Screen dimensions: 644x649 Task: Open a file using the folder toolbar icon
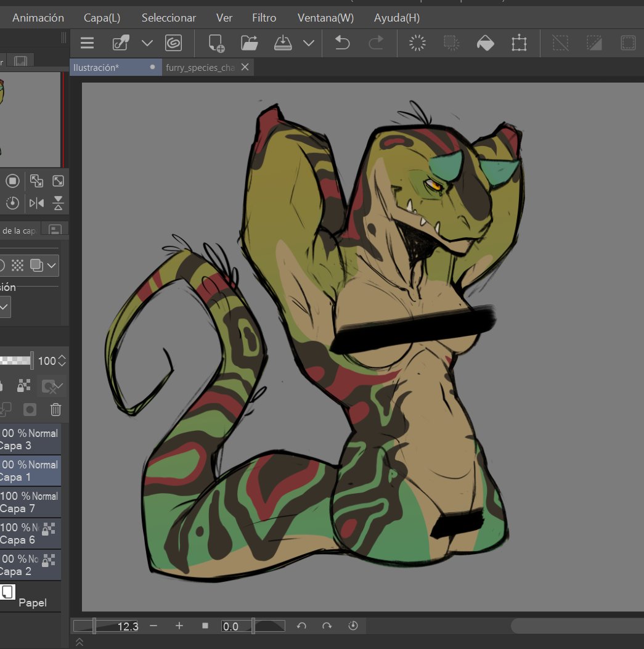[x=249, y=43]
